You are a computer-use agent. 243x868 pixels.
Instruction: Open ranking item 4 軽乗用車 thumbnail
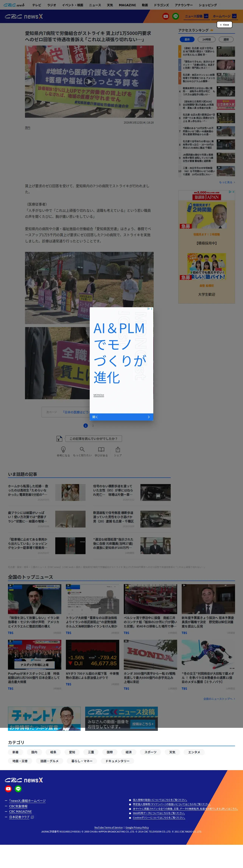[x=226, y=91]
